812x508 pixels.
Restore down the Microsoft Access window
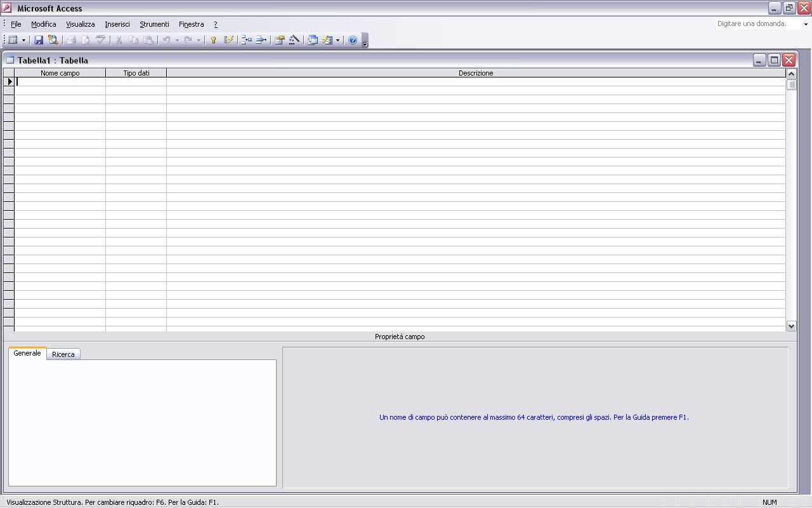click(789, 8)
